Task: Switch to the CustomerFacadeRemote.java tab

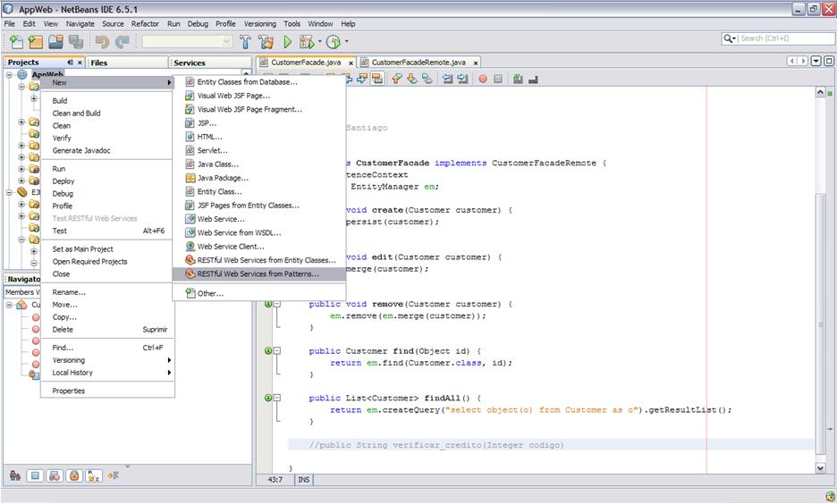Action: (419, 63)
